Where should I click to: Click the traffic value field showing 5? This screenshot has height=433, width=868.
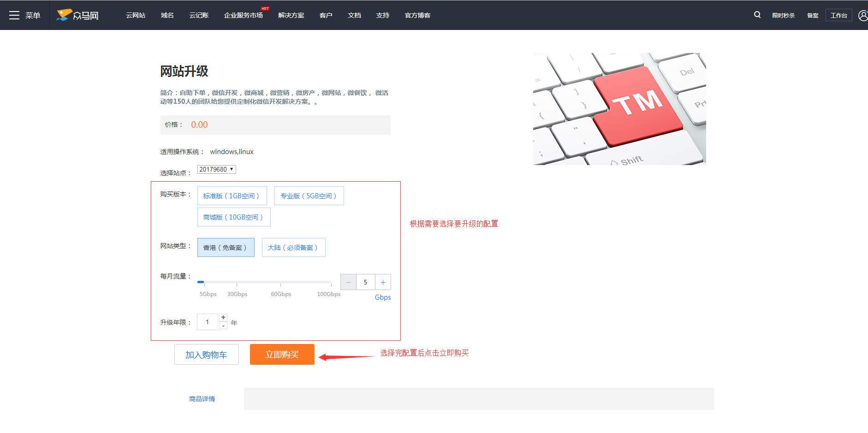365,282
